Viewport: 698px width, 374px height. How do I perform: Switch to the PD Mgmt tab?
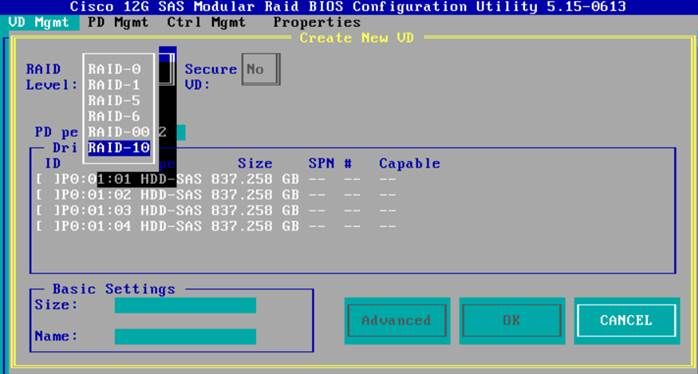118,22
